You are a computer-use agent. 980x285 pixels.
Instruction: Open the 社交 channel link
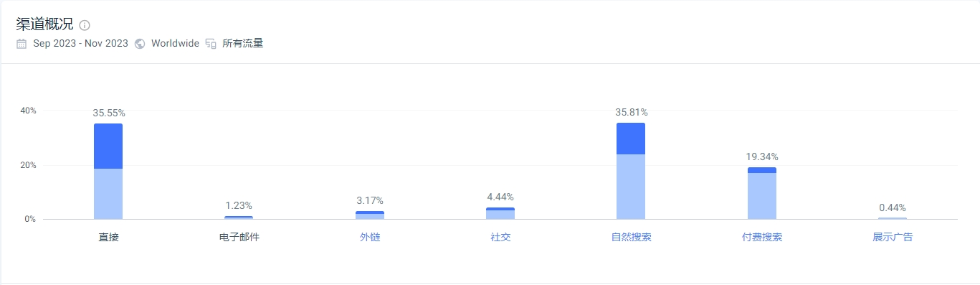point(500,237)
